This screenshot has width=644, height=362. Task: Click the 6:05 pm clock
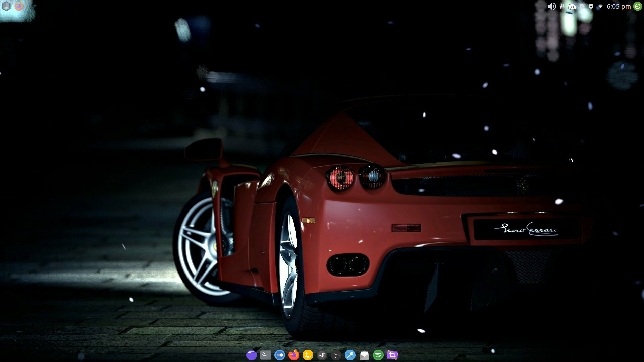(x=619, y=6)
